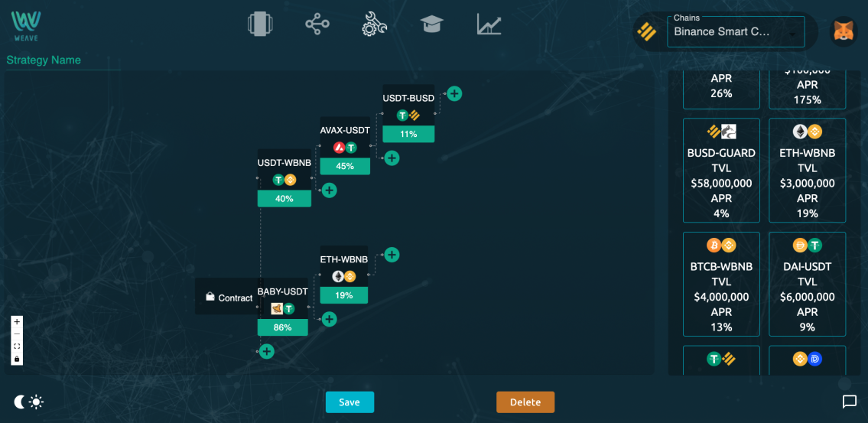The image size is (868, 423).
Task: Click the 86% bar on BABY-USDT node
Action: [x=282, y=327]
